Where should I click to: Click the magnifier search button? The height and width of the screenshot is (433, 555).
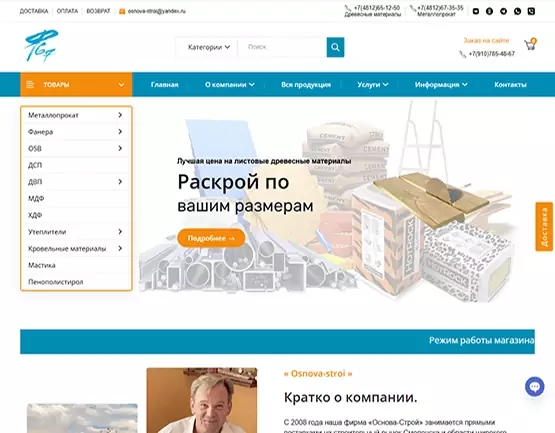(335, 47)
